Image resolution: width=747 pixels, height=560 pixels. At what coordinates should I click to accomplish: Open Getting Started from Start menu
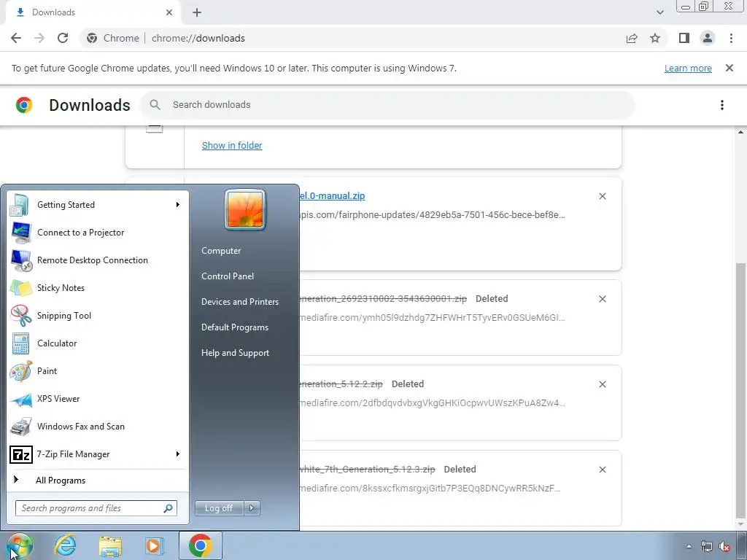point(98,205)
